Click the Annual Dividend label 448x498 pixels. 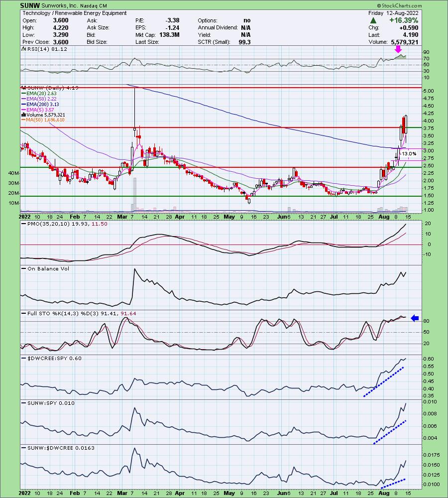pyautogui.click(x=218, y=27)
